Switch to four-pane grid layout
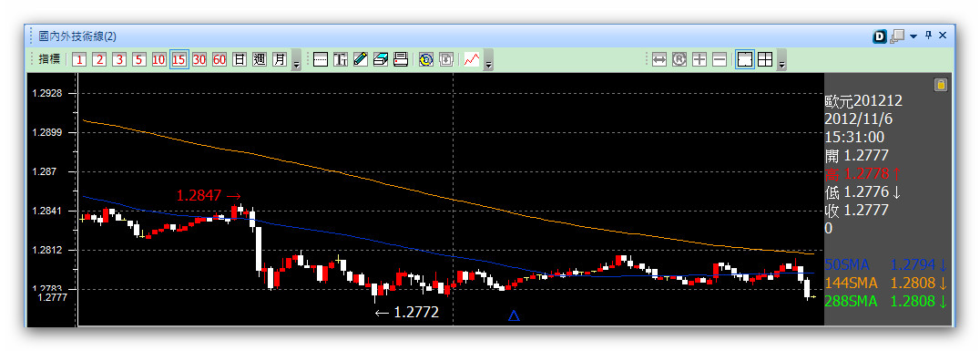This screenshot has height=351, width=980. coord(765,59)
